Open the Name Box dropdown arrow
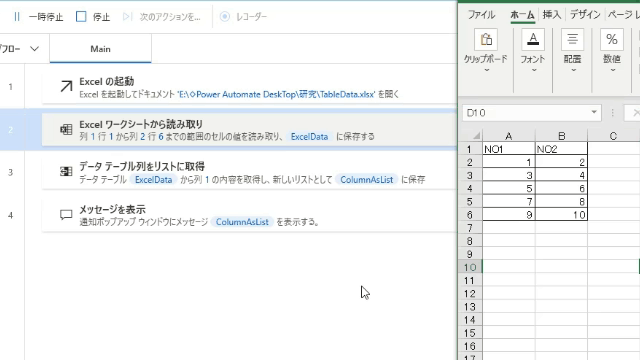The width and height of the screenshot is (640, 360). click(594, 112)
